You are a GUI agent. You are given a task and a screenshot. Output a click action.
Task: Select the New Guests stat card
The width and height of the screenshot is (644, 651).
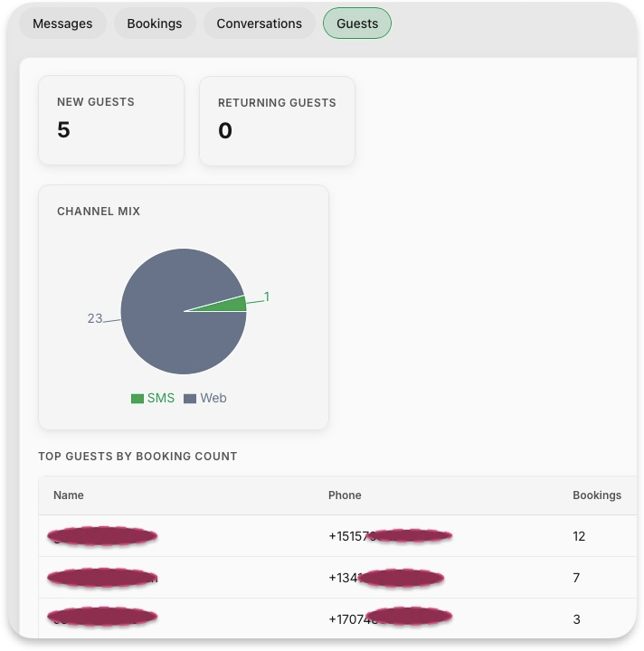pyautogui.click(x=110, y=120)
